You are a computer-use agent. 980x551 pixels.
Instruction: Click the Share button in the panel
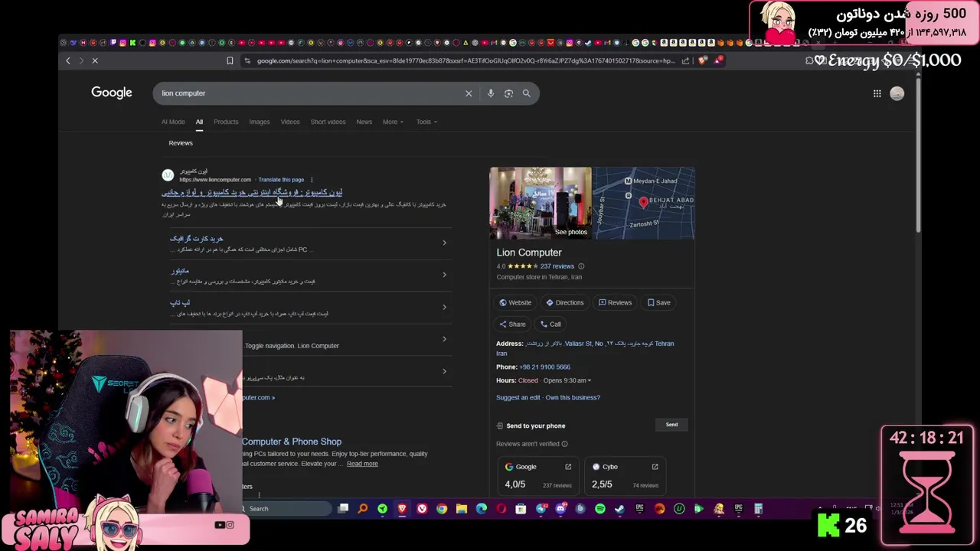(512, 324)
